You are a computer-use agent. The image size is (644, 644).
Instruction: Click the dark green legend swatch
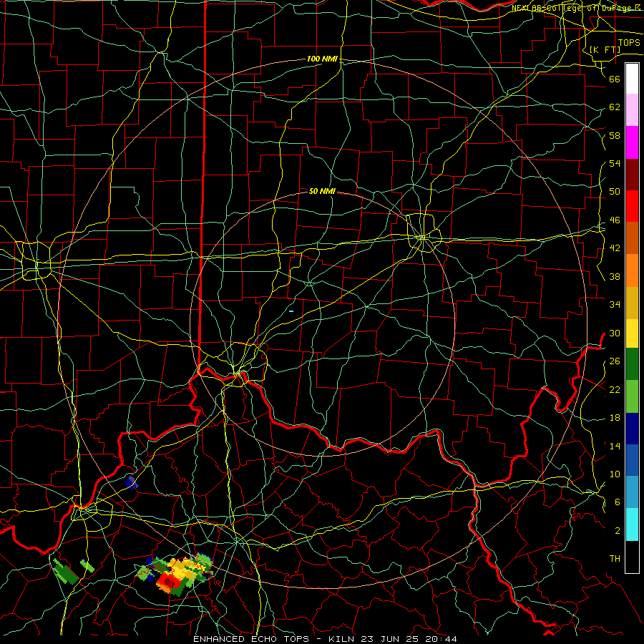coord(632,364)
